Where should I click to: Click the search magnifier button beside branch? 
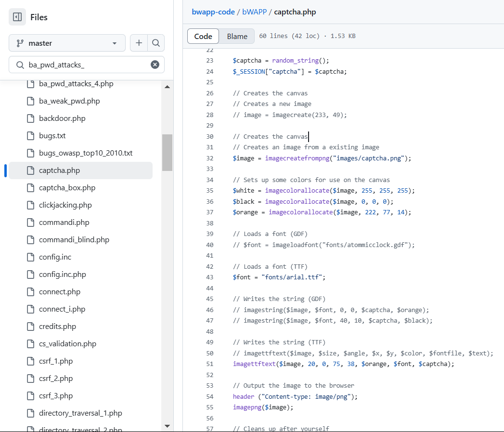coord(155,43)
